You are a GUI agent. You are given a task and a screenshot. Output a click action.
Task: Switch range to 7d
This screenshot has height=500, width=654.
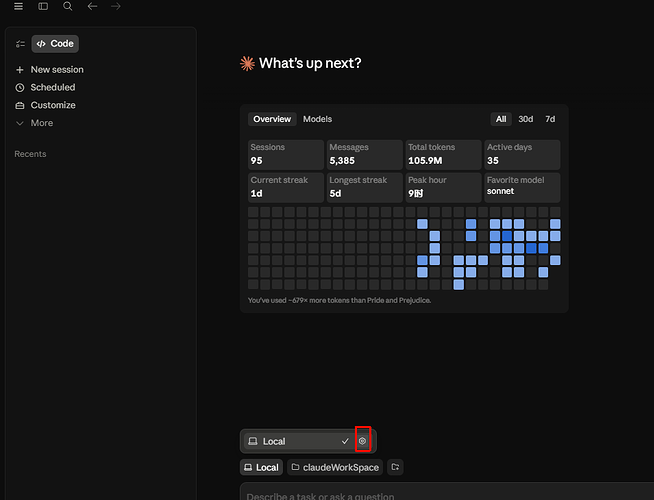coord(550,119)
